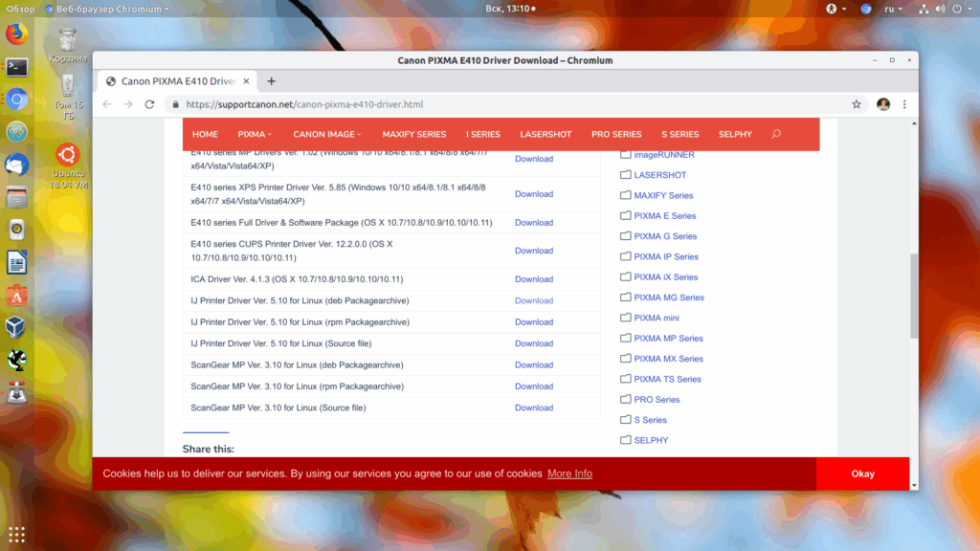Go back using the browser back arrow
Viewport: 980px width, 551px height.
pyautogui.click(x=107, y=104)
